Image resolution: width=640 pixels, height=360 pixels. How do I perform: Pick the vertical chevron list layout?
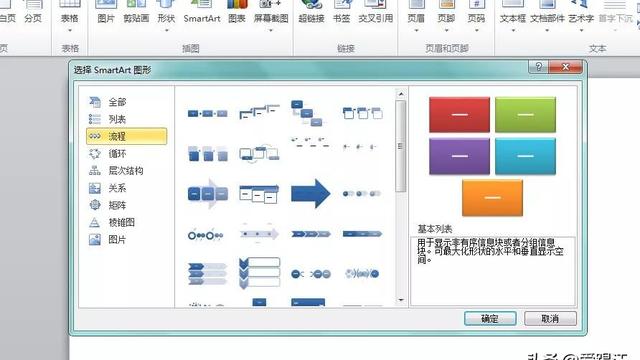(x=260, y=273)
